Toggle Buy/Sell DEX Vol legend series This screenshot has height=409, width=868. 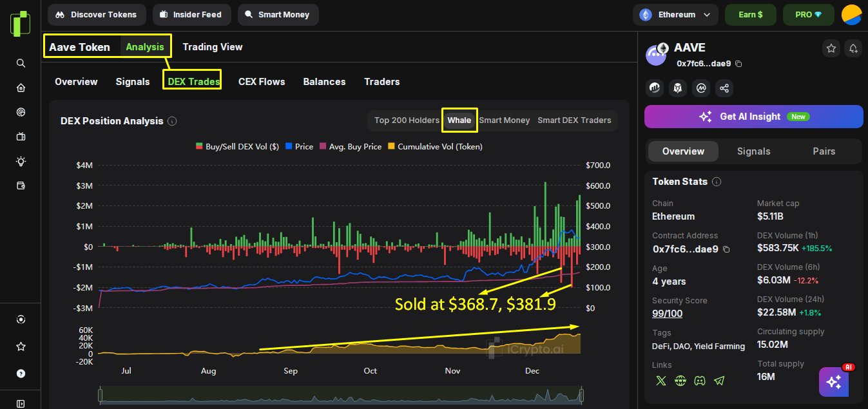pos(237,147)
